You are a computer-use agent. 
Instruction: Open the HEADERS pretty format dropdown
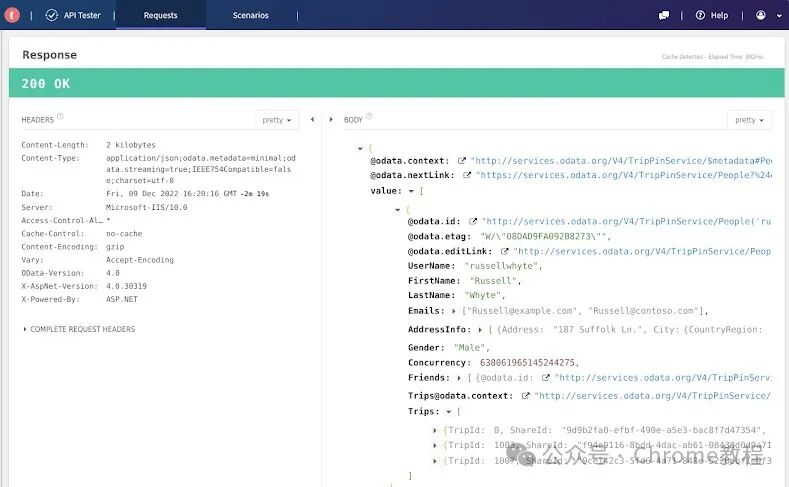277,120
